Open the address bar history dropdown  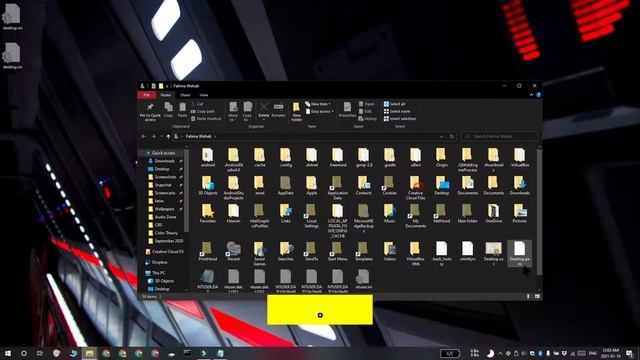pos(442,136)
